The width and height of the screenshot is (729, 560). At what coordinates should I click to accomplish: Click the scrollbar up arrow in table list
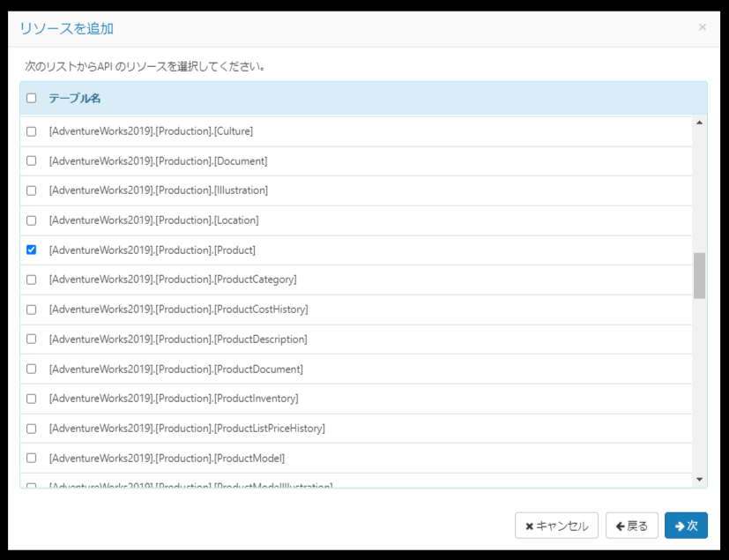tap(699, 123)
